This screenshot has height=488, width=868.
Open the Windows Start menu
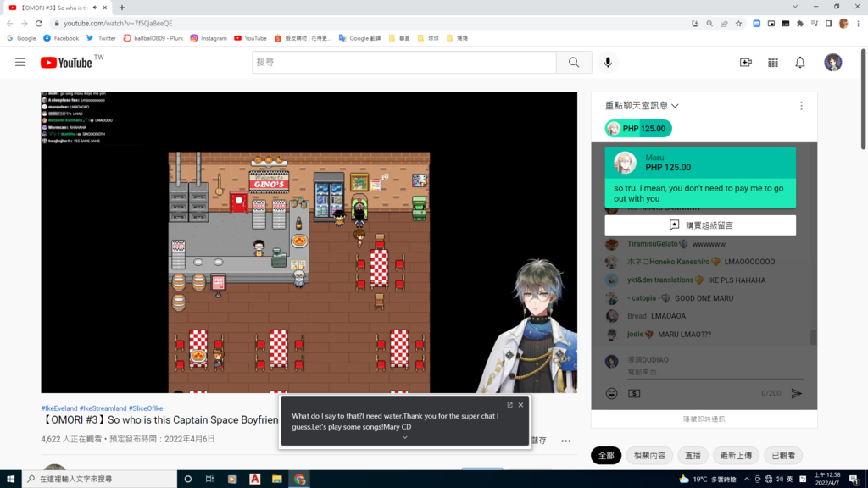pos(10,480)
